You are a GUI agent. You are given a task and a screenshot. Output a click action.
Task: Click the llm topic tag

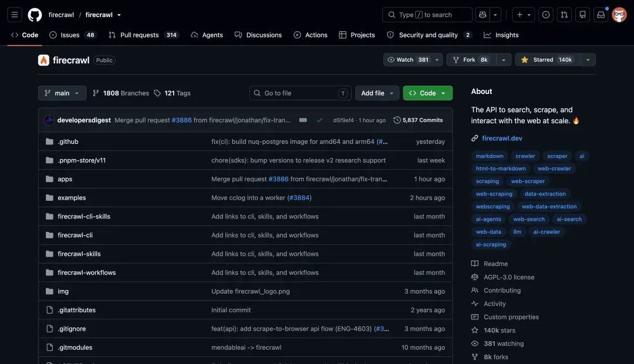[517, 232]
